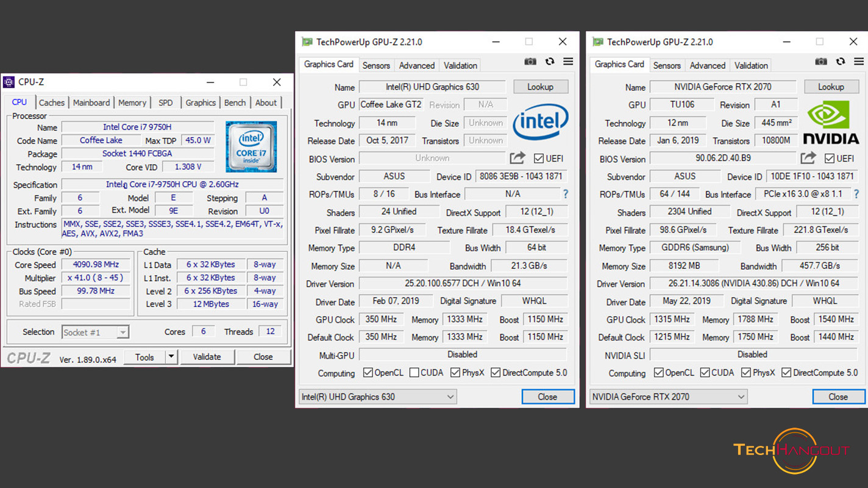The height and width of the screenshot is (488, 868).
Task: Toggle UEFI checkbox in Intel GPU-Z
Action: (x=539, y=159)
